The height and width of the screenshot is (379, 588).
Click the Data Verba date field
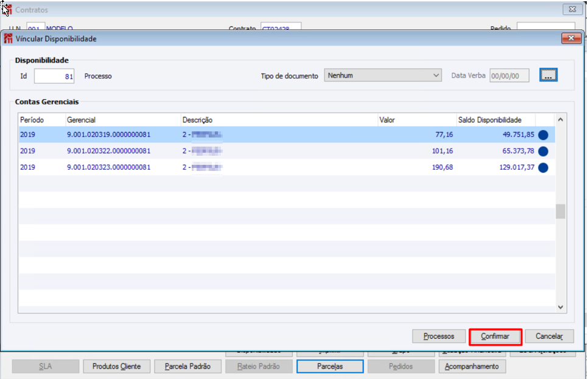[x=509, y=75]
